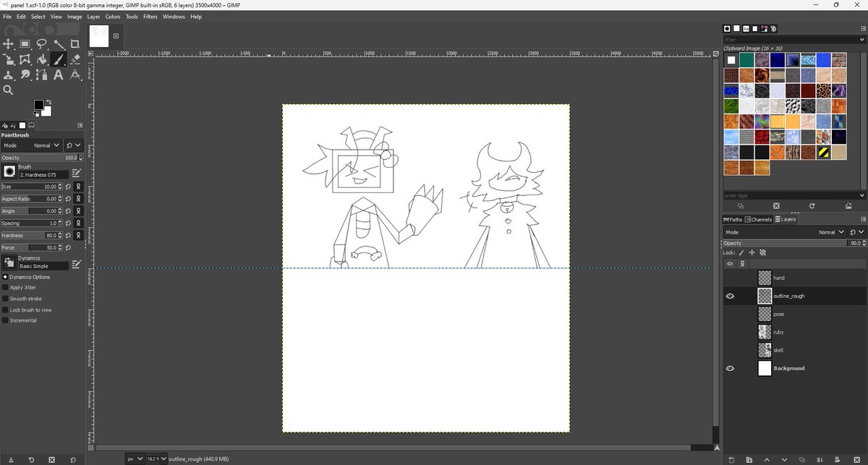Select the Crop tool
The image size is (868, 465).
click(75, 44)
